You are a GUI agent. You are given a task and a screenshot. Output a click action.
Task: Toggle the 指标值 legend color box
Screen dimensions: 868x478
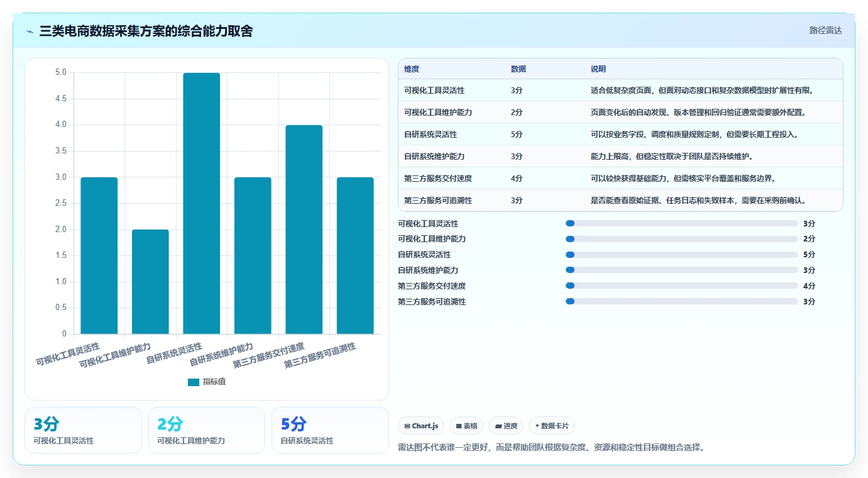point(194,382)
